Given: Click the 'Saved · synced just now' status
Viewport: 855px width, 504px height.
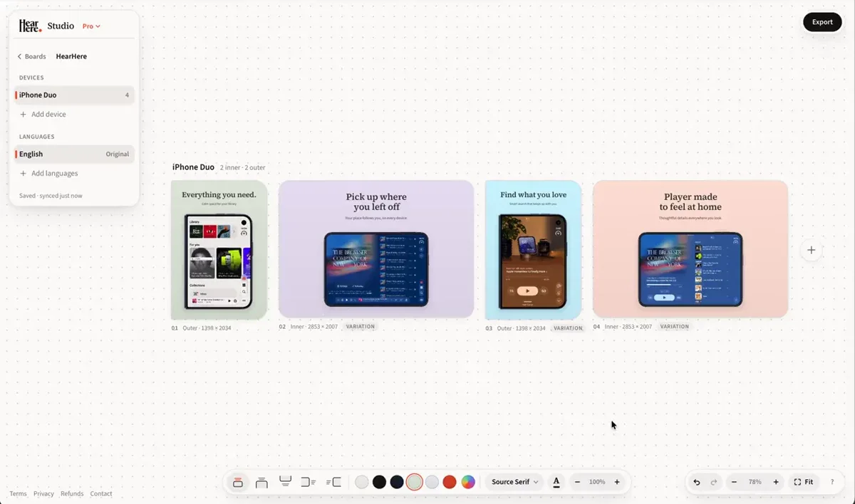Looking at the screenshot, I should (51, 196).
